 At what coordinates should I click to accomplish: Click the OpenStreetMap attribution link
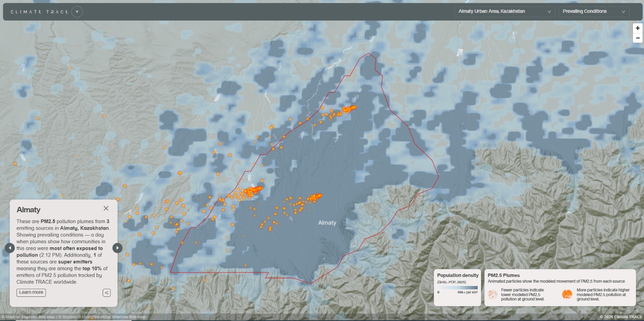tap(94, 317)
